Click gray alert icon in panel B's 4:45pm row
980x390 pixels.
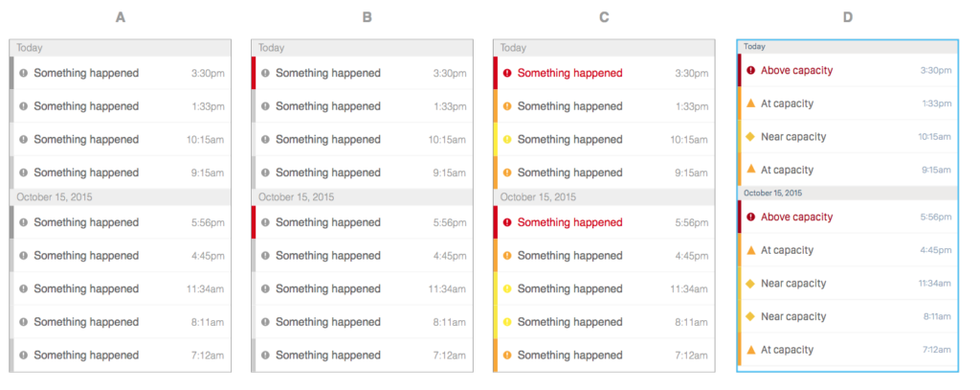[x=265, y=256]
